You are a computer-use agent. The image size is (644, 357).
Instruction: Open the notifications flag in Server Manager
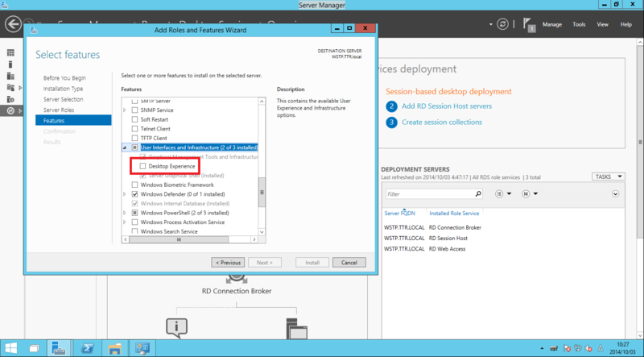coord(529,25)
